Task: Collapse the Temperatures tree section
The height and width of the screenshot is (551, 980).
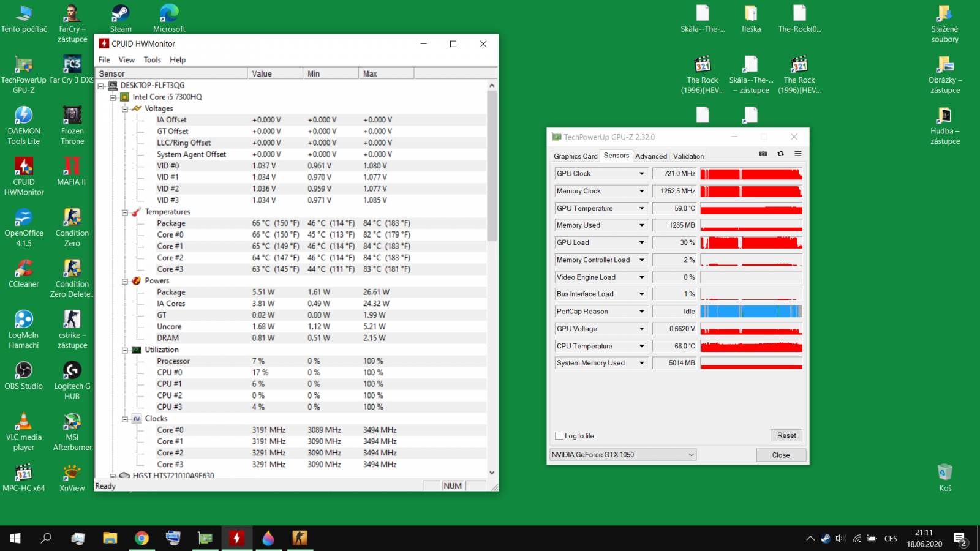Action: (x=124, y=212)
